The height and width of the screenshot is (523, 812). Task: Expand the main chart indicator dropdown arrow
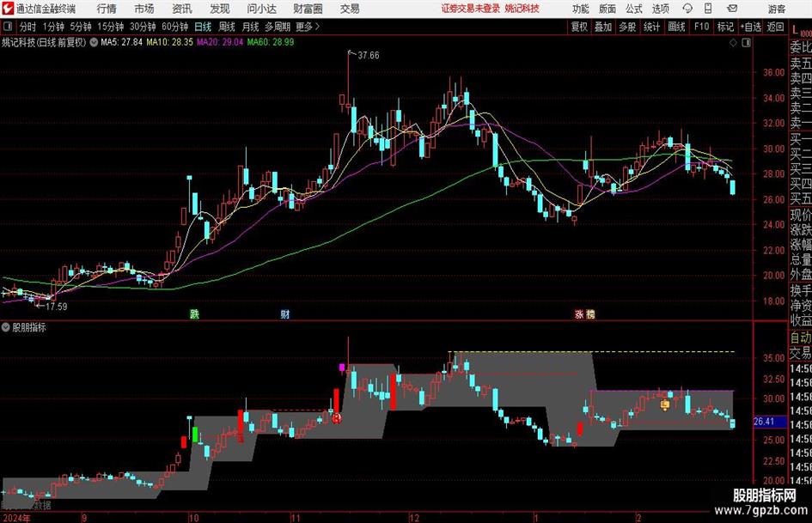(x=94, y=42)
